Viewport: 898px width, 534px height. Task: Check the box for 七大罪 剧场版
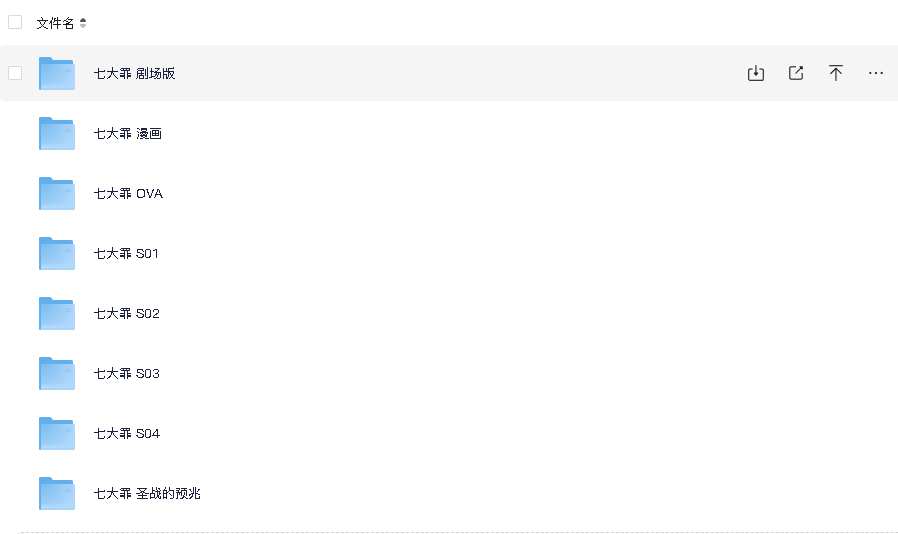pos(15,73)
